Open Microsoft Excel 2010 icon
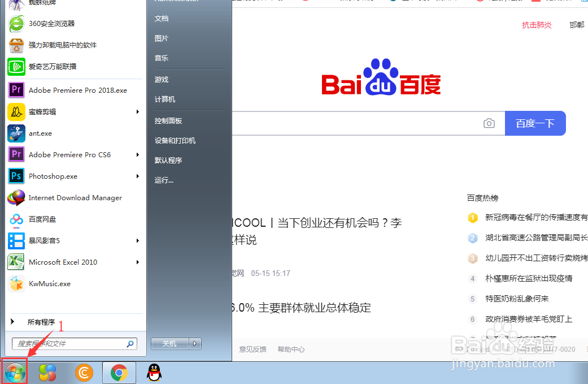The image size is (588, 384). coord(16,262)
